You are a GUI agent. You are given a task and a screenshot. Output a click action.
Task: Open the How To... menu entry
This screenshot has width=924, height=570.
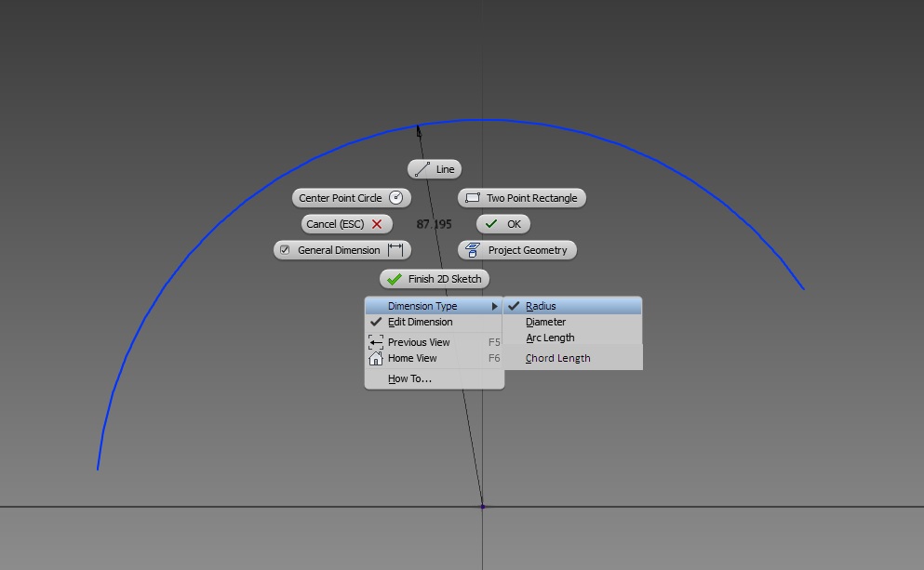tap(408, 378)
